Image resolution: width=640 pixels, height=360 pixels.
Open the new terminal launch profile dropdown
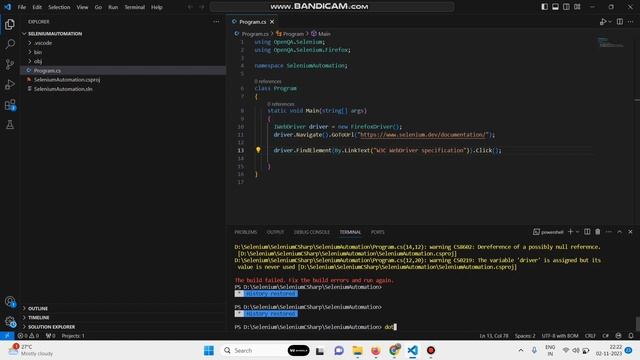[577, 232]
